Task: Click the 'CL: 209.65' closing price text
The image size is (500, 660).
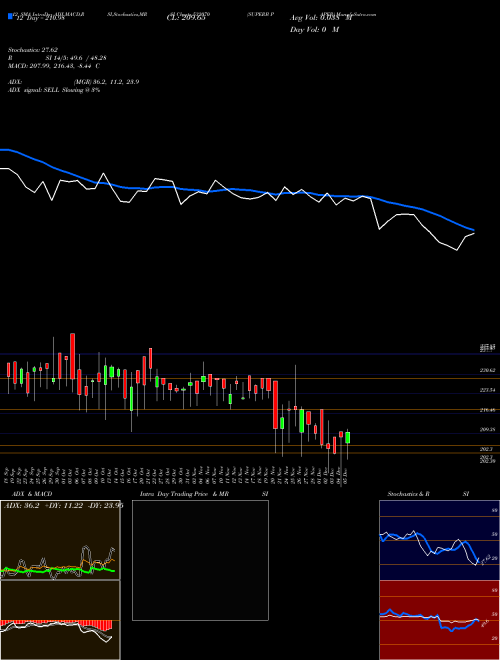Action: coord(186,18)
